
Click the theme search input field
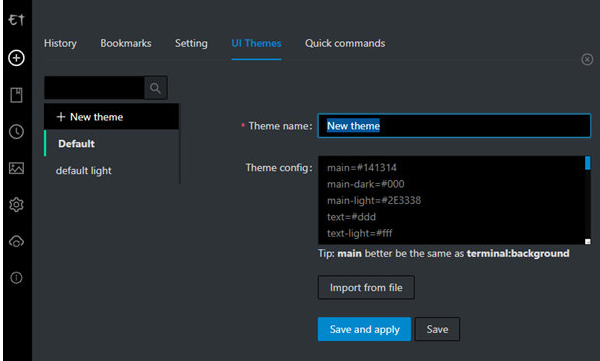click(x=95, y=88)
